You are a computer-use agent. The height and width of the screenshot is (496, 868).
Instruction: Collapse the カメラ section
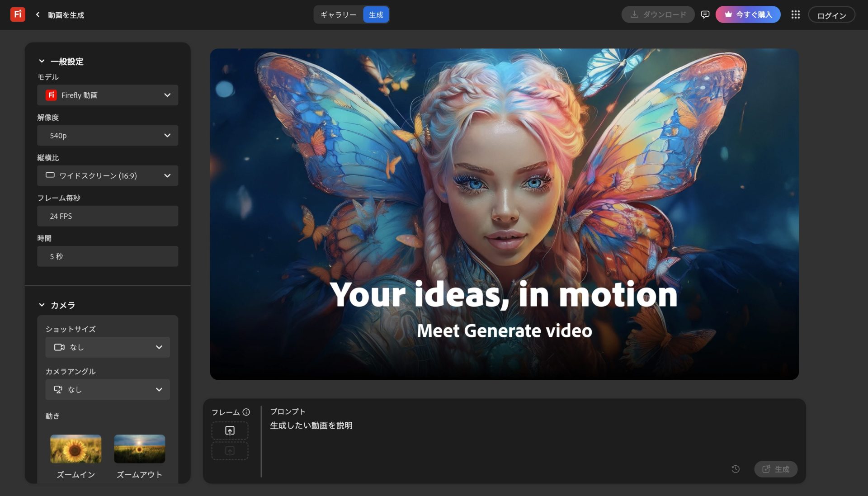click(x=42, y=305)
